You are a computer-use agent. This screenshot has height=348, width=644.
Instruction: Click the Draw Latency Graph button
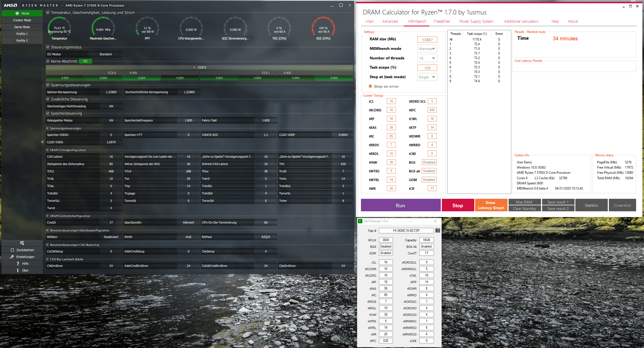[x=491, y=205]
